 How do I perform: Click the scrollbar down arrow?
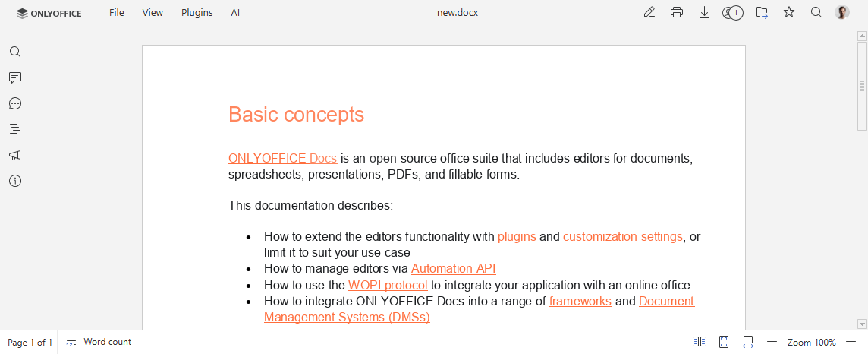pyautogui.click(x=862, y=324)
